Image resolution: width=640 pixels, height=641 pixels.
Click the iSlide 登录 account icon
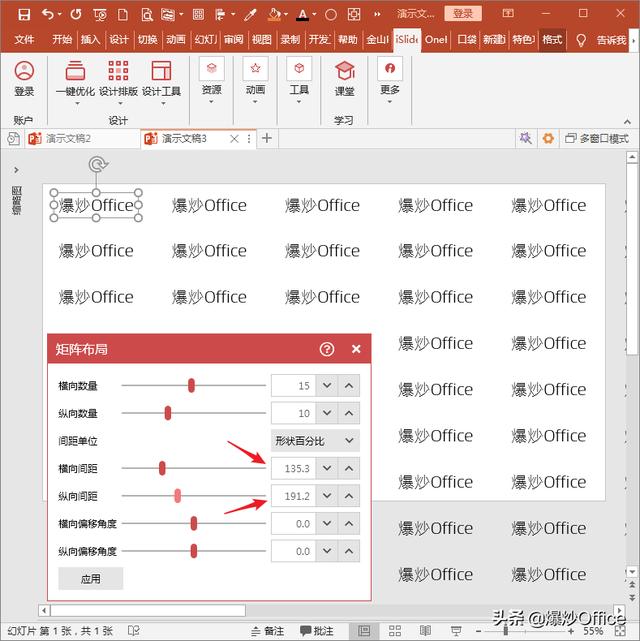click(24, 78)
